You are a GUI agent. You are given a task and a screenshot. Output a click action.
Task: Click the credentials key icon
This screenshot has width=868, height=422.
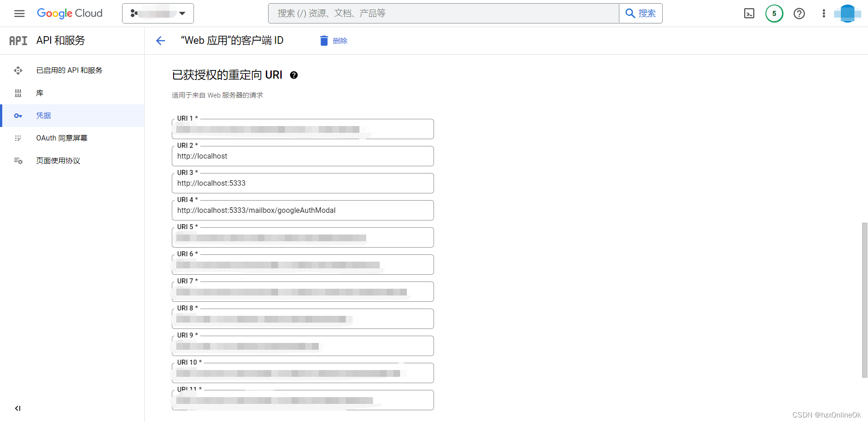point(18,116)
